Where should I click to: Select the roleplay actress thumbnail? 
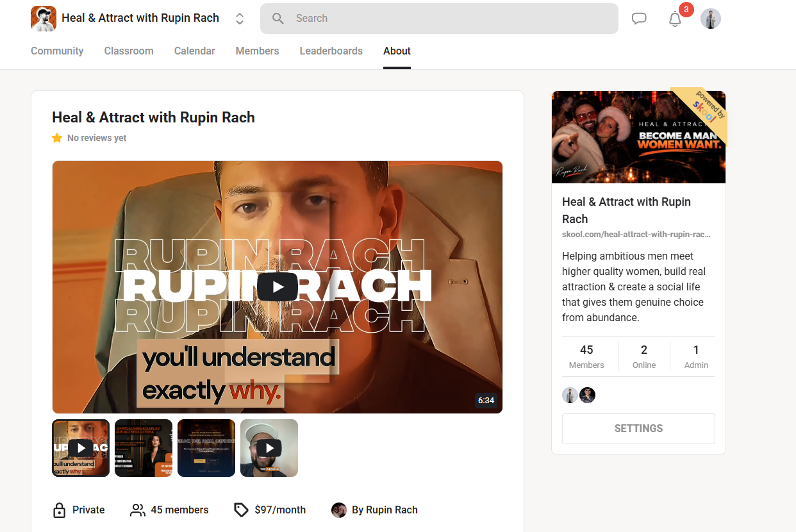tap(144, 448)
